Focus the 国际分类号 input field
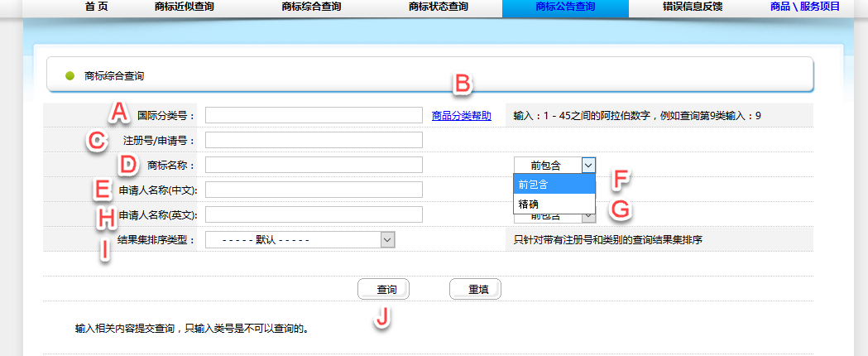 [314, 115]
